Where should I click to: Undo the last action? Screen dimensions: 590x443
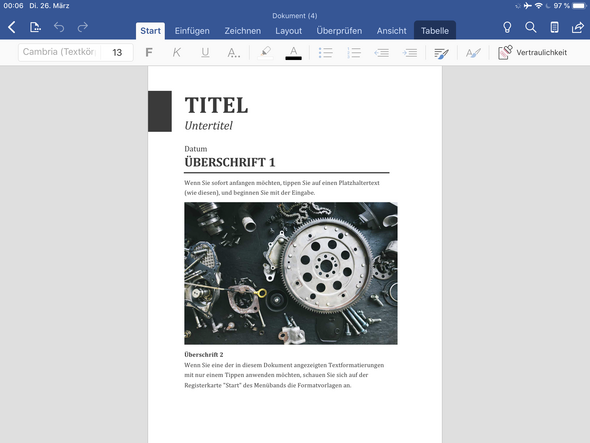coord(59,27)
